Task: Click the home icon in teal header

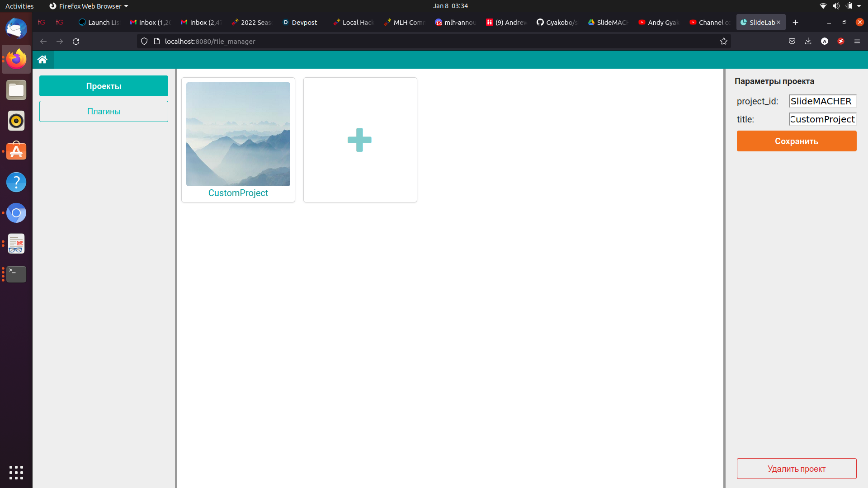Action: (42, 59)
